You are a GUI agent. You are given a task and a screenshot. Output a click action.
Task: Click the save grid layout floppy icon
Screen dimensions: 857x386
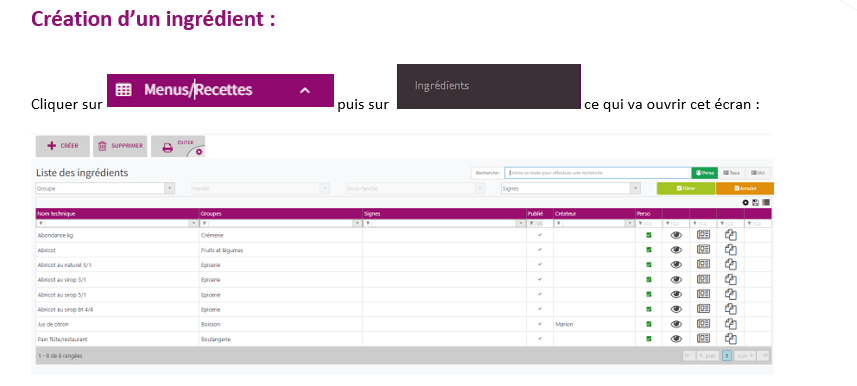[755, 202]
